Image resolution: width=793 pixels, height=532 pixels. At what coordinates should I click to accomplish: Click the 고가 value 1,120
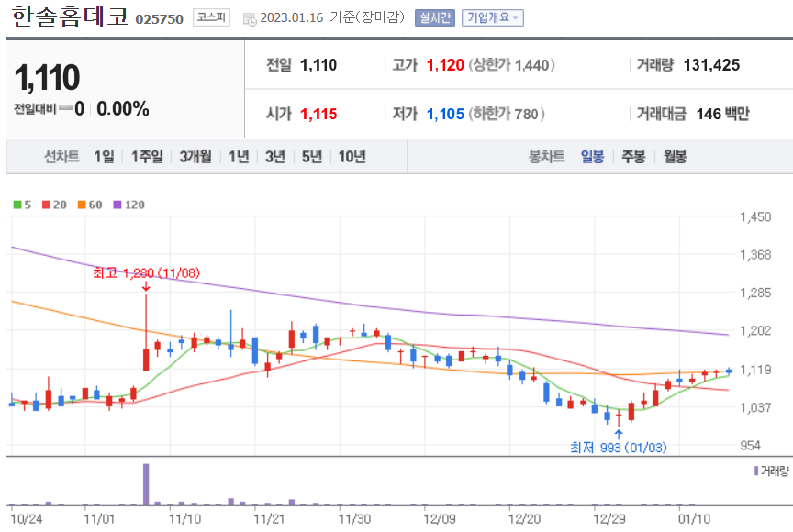click(445, 65)
